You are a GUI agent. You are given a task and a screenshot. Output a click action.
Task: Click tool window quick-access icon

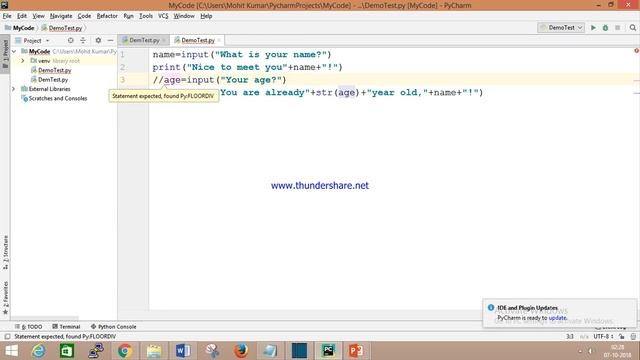point(7,336)
